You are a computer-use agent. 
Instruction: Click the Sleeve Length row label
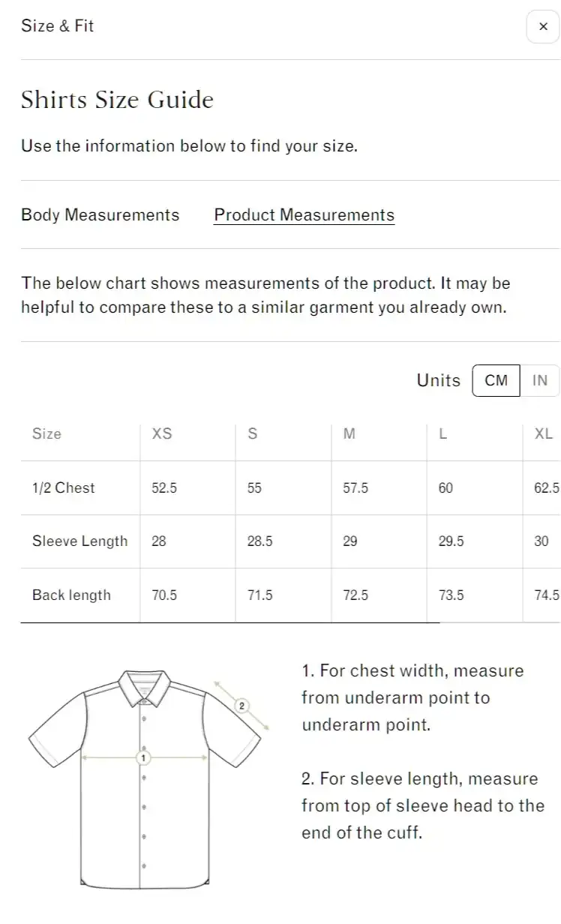point(80,541)
